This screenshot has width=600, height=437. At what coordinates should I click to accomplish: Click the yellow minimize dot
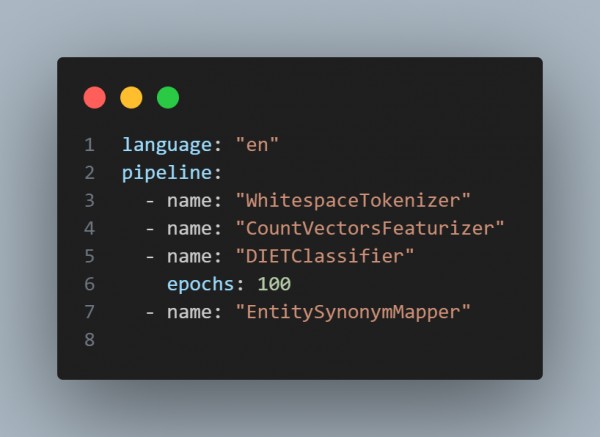131,98
